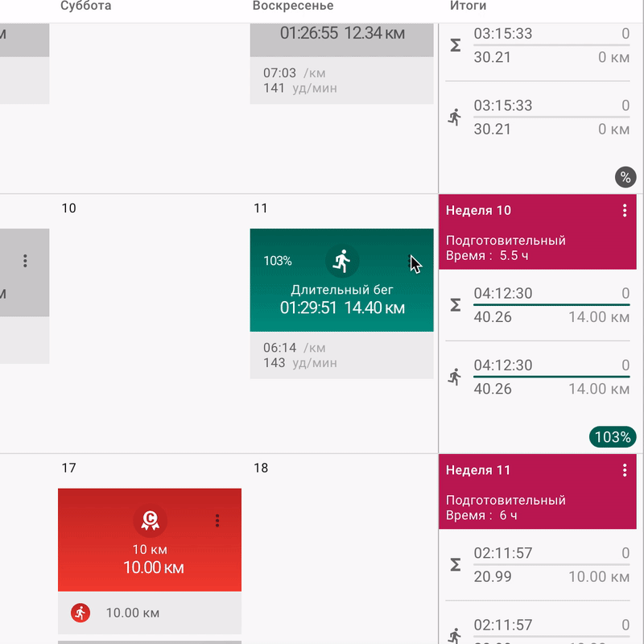Click the running icon on Длительный бег card
The width and height of the screenshot is (644, 644).
click(342, 261)
